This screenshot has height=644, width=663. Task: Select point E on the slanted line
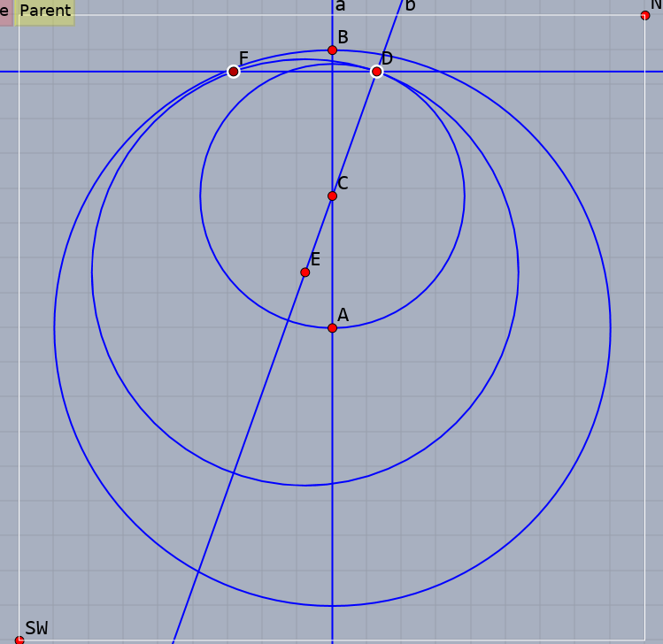pyautogui.click(x=305, y=272)
